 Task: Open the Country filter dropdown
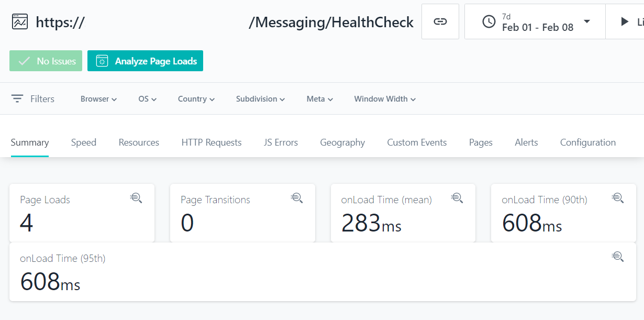196,99
